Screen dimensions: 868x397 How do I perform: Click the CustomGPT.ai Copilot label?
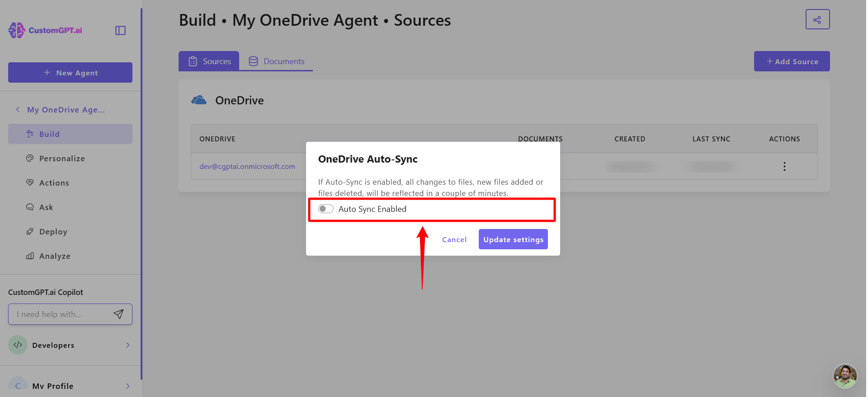click(46, 292)
